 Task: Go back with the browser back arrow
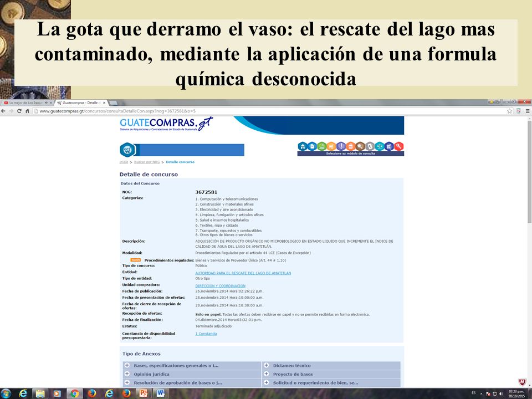tap(3, 111)
